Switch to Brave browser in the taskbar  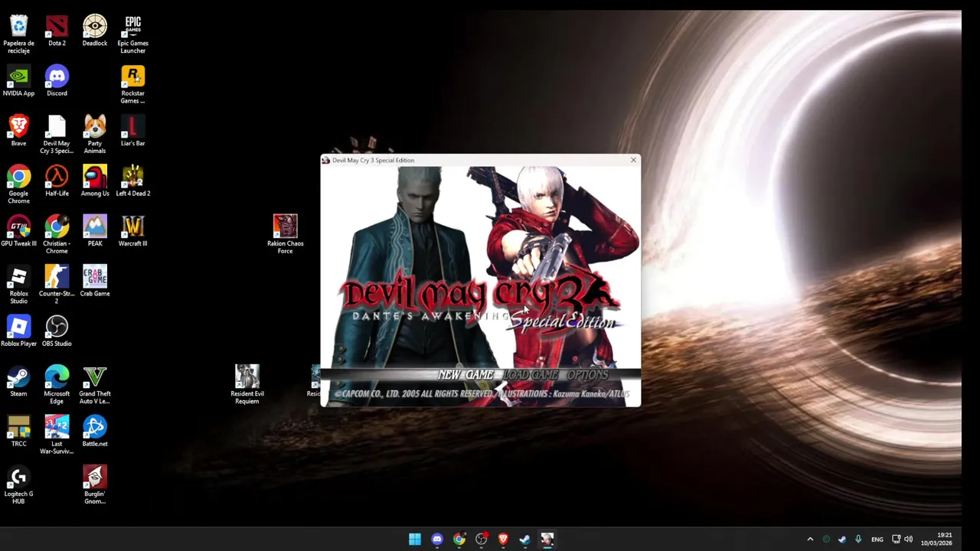tap(503, 540)
